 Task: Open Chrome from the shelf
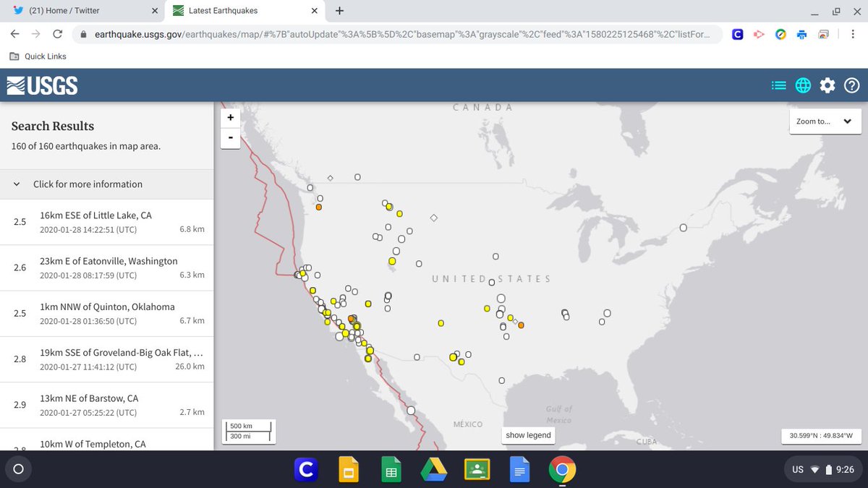[562, 470]
